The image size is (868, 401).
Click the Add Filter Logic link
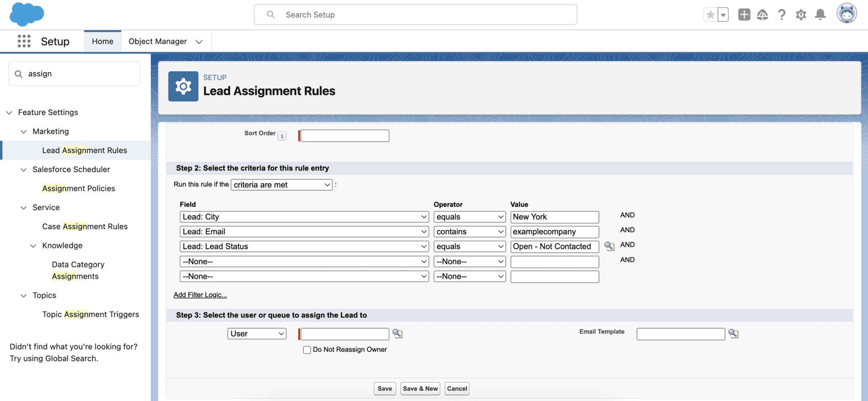tap(200, 294)
